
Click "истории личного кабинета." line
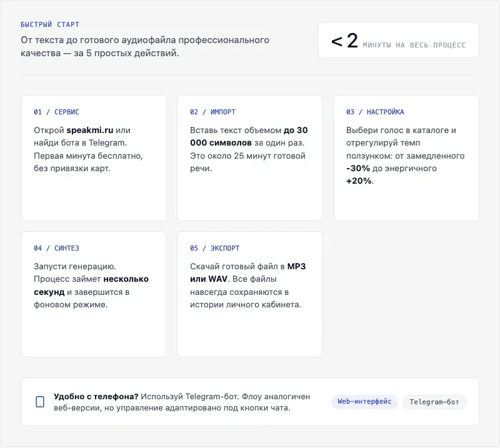click(246, 304)
